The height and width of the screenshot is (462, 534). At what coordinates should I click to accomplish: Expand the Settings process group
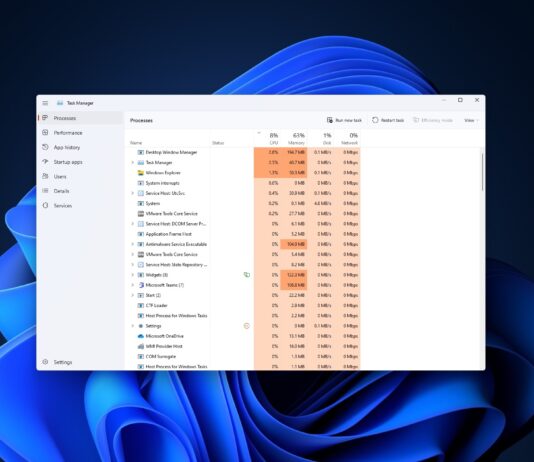(x=132, y=326)
